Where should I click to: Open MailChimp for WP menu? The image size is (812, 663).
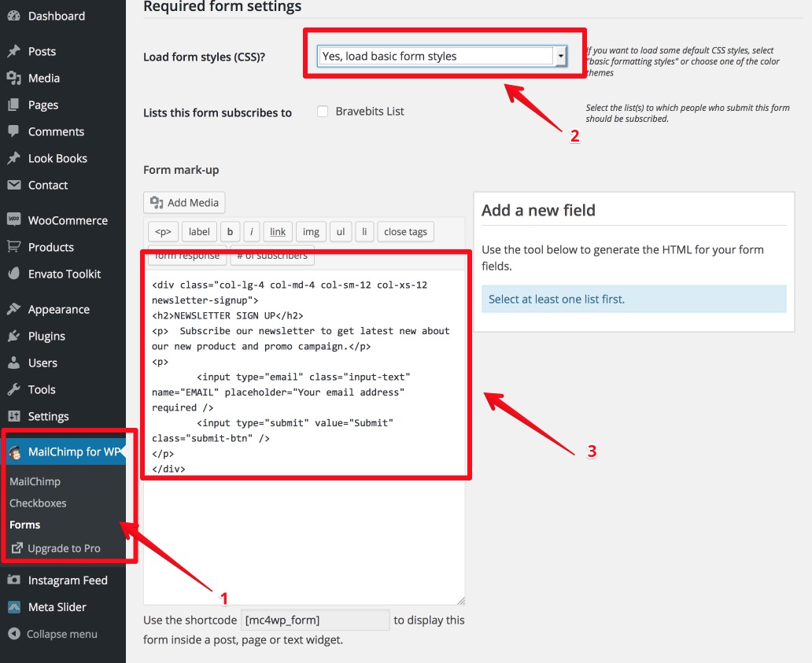pyautogui.click(x=63, y=452)
